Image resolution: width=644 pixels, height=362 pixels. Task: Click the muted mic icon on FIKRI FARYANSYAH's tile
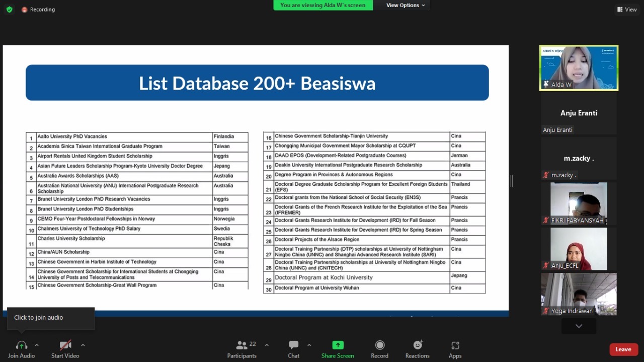pos(546,221)
